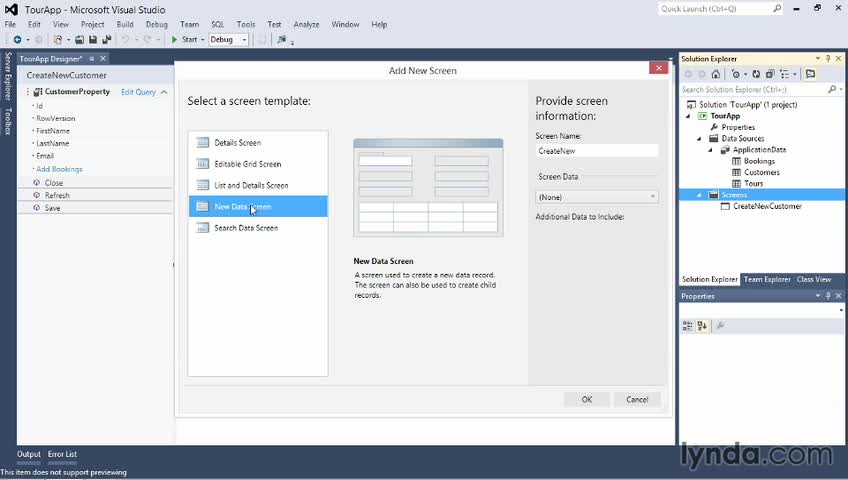
Task: Collapse the TourApp project node
Action: [688, 116]
